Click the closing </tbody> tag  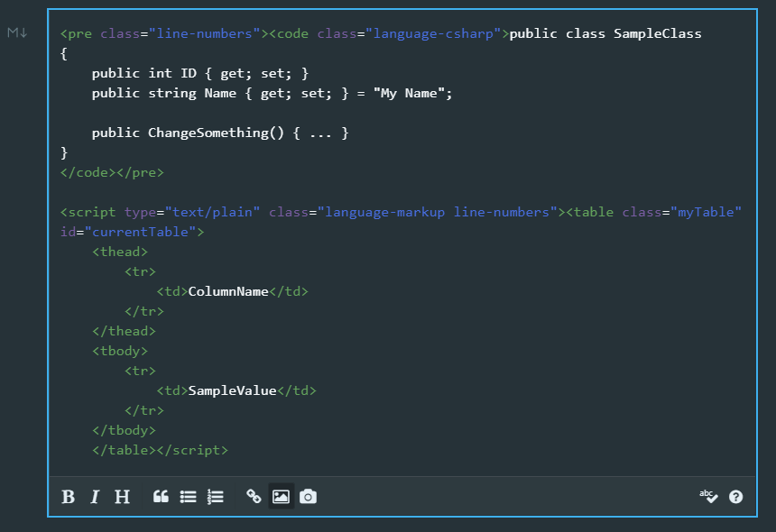(125, 430)
